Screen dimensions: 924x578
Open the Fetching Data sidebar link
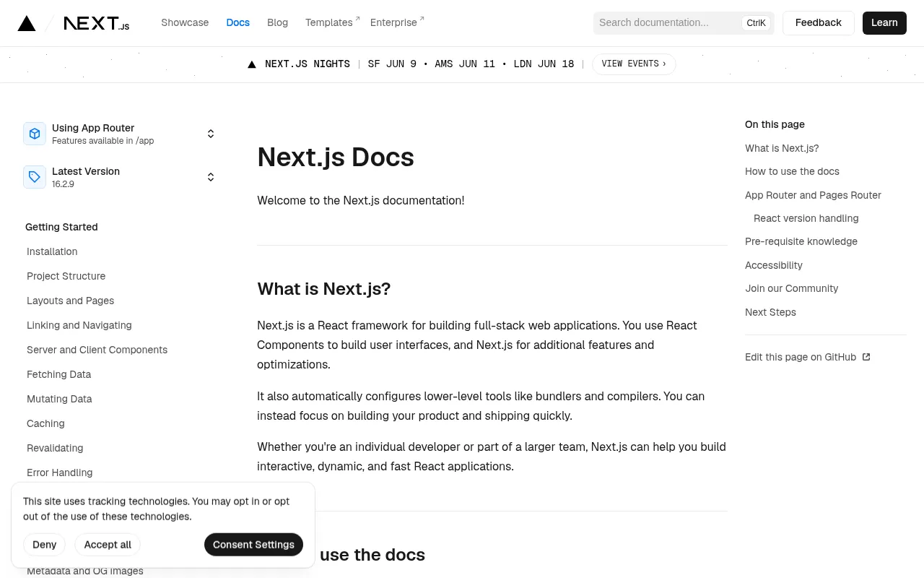pos(58,374)
